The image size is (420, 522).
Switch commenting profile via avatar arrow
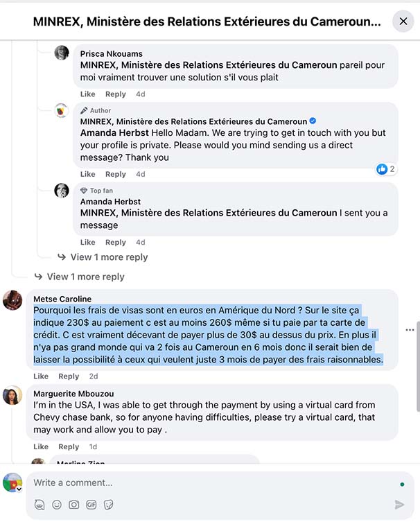[18, 489]
